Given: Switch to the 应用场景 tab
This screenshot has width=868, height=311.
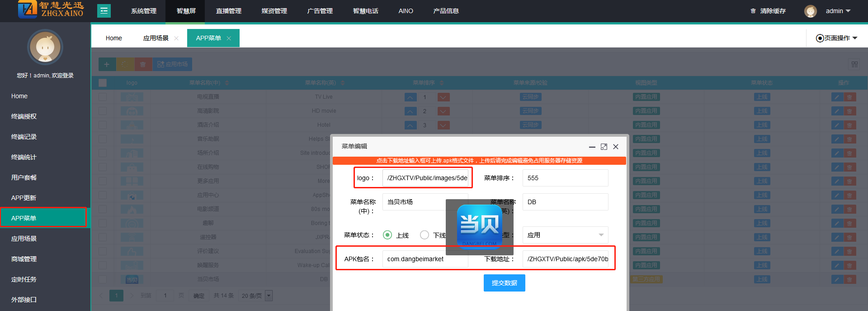Looking at the screenshot, I should click(156, 38).
